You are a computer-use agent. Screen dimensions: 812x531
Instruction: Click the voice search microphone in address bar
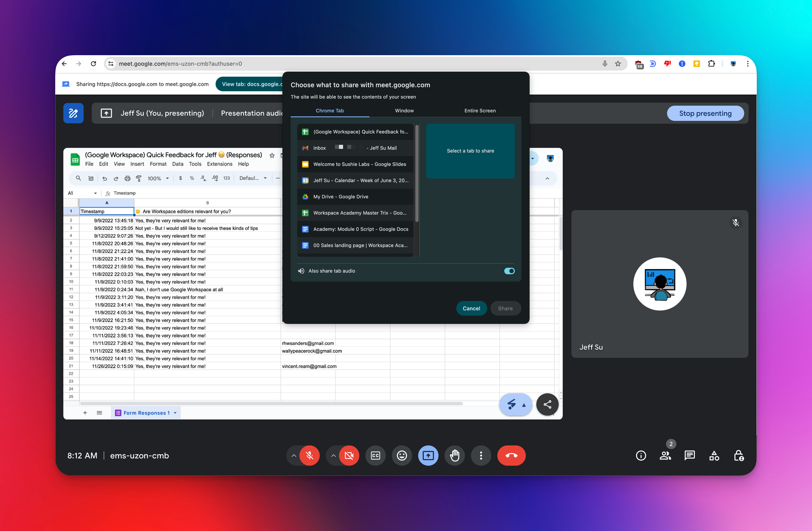(x=605, y=64)
